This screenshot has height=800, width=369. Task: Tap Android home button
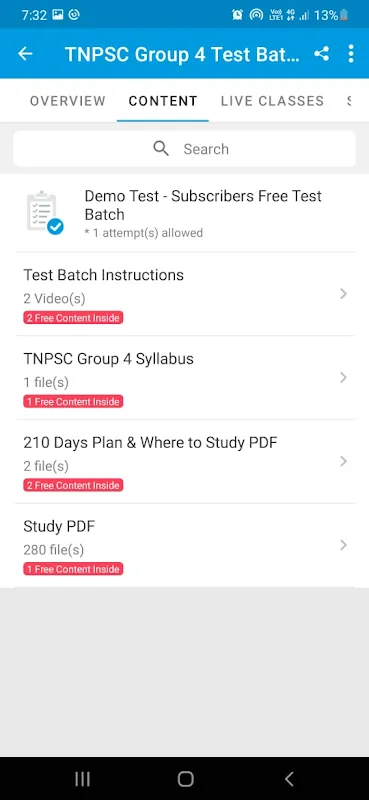[x=185, y=779]
